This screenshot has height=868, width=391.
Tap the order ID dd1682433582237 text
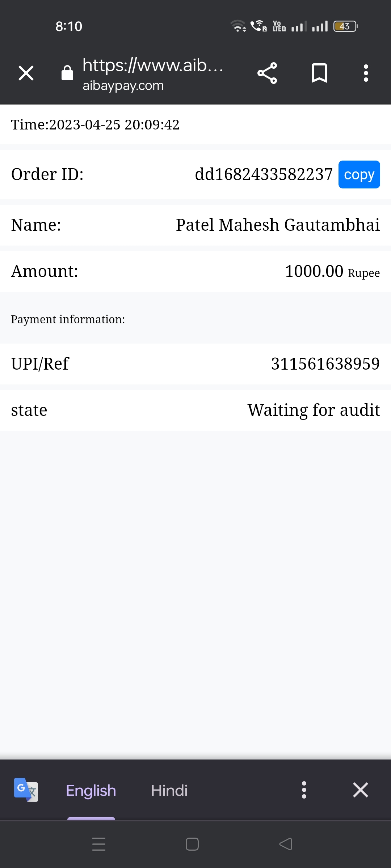tap(264, 175)
